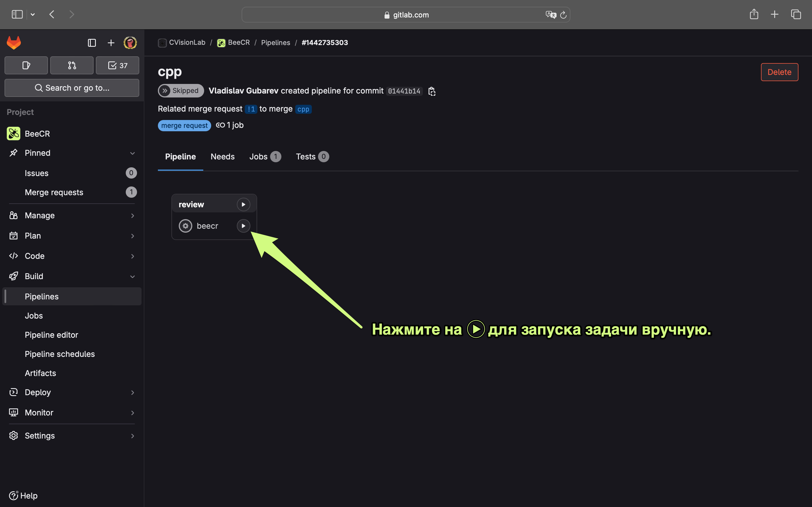
Task: Click the Search or go to field
Action: pyautogui.click(x=71, y=88)
